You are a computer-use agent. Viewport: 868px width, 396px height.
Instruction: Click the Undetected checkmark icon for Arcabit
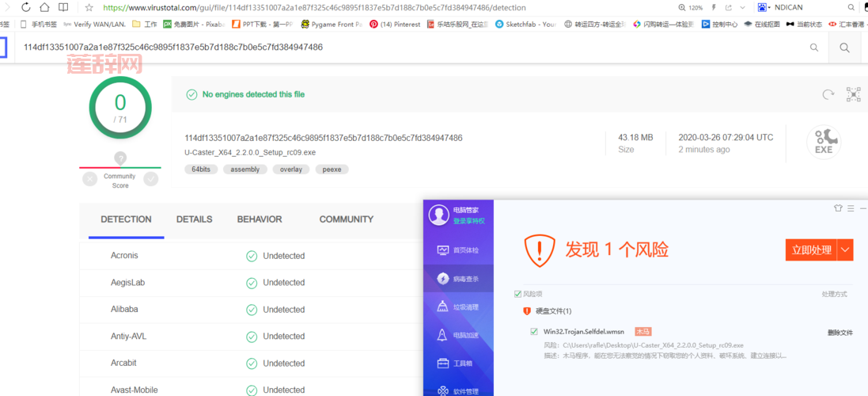[252, 364]
